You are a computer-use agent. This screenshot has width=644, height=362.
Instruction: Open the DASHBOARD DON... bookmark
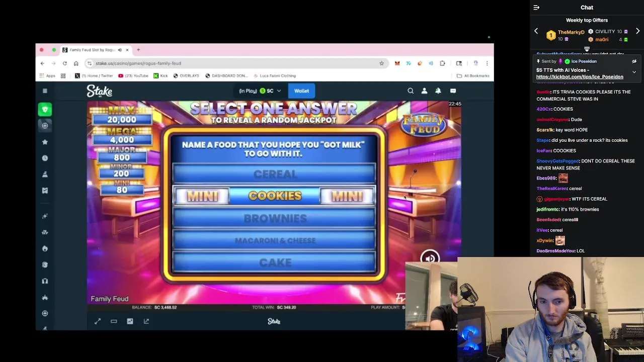pos(226,76)
